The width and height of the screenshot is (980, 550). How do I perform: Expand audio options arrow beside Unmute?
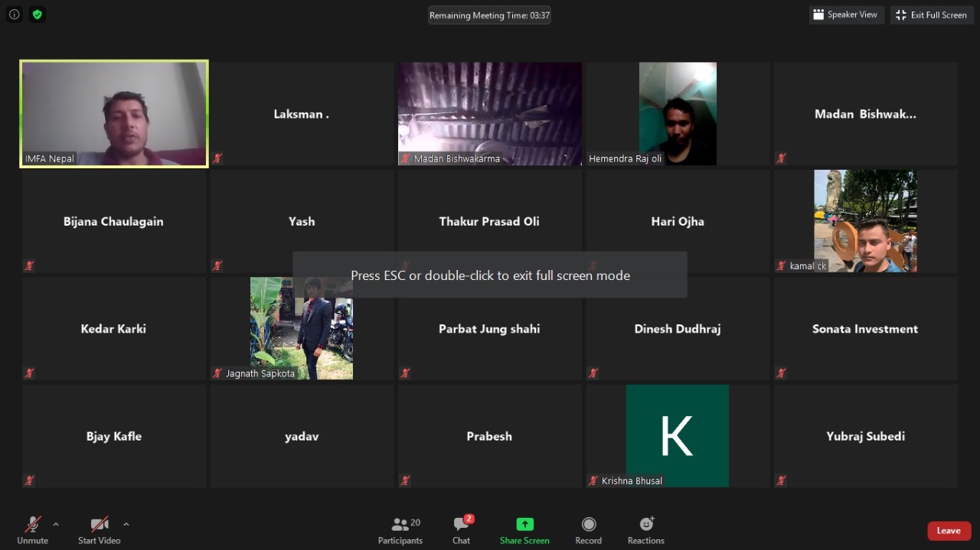[x=56, y=525]
